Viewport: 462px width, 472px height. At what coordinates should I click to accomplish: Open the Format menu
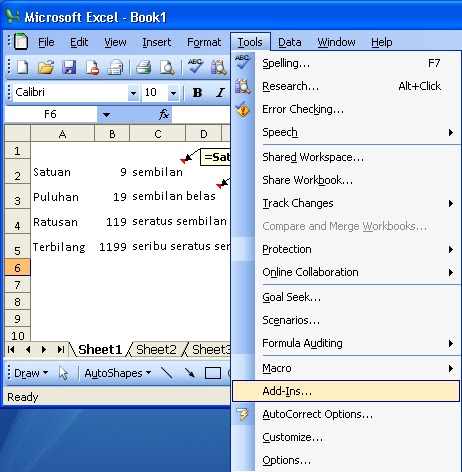[204, 42]
